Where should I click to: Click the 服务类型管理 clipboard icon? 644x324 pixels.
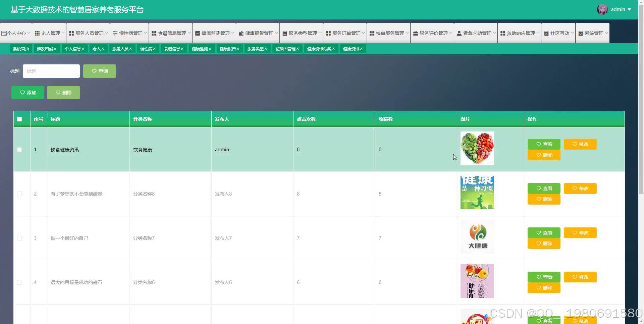285,33
